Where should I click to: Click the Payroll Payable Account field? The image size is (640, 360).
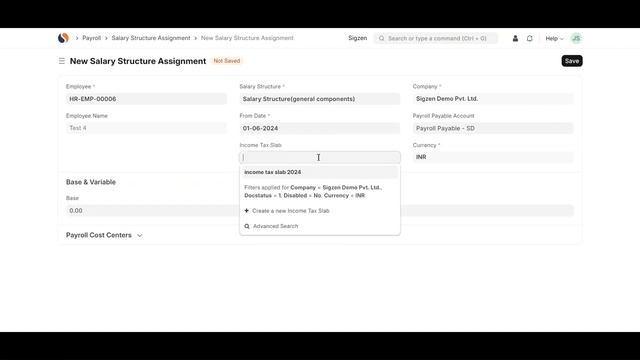pos(493,128)
